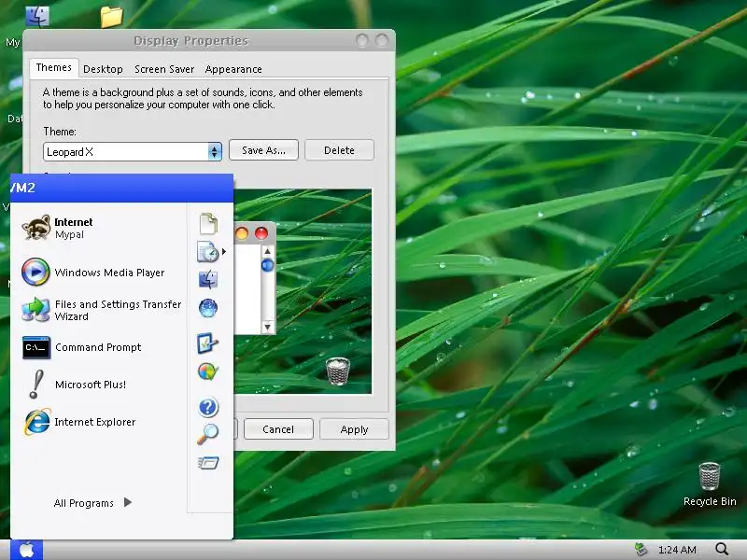Screen dimensions: 747x560
Task: Open yellow folder on desktop
Action: [111, 17]
